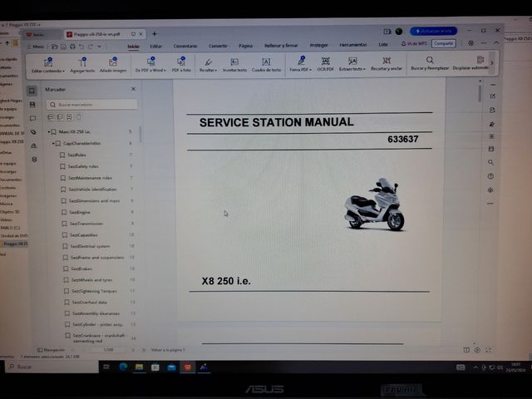Click the Windows taskbar Buscar search box
The height and width of the screenshot is (399, 532).
coord(52,367)
